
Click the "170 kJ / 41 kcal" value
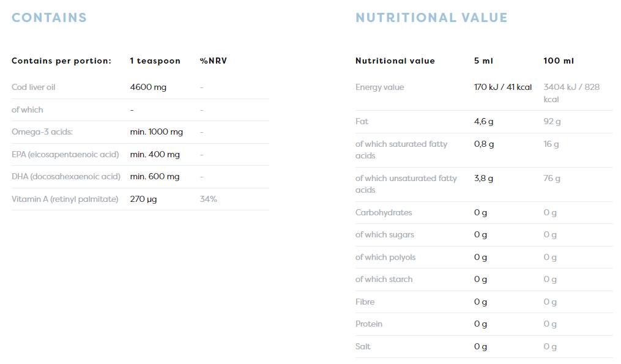(x=503, y=87)
